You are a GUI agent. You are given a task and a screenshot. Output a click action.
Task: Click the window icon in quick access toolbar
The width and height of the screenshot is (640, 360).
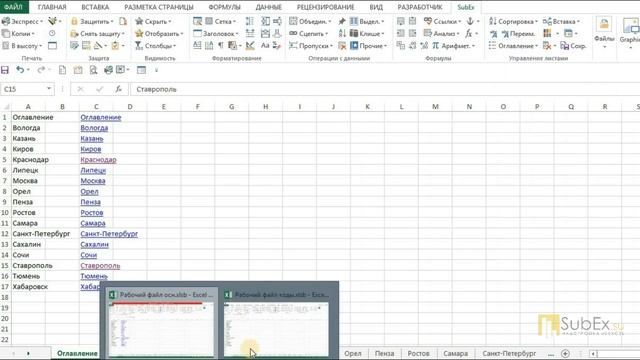point(141,70)
